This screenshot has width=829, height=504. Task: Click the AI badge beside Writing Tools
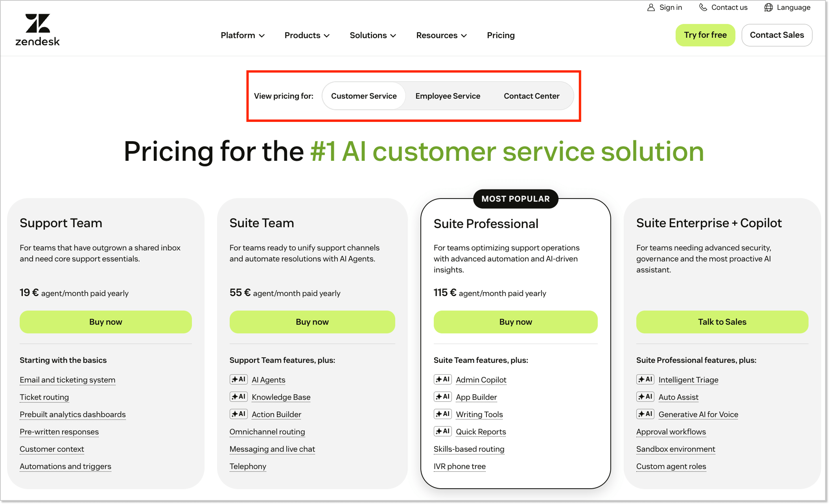[443, 414]
